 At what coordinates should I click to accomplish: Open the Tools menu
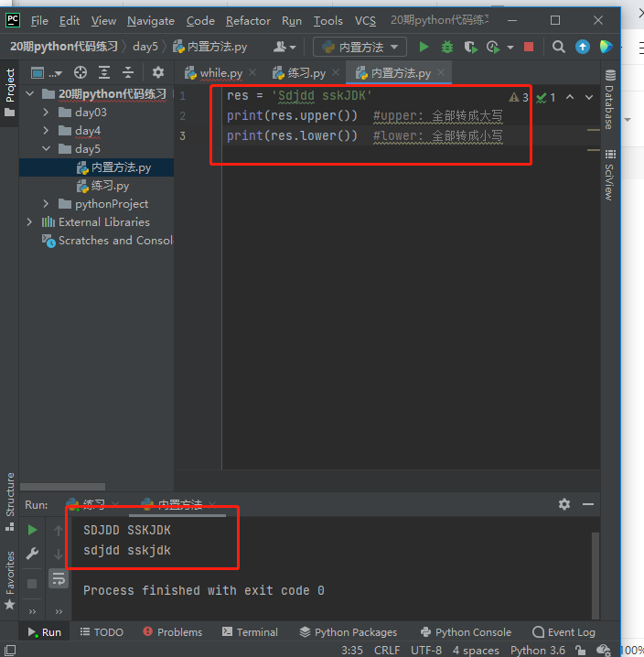click(x=328, y=20)
